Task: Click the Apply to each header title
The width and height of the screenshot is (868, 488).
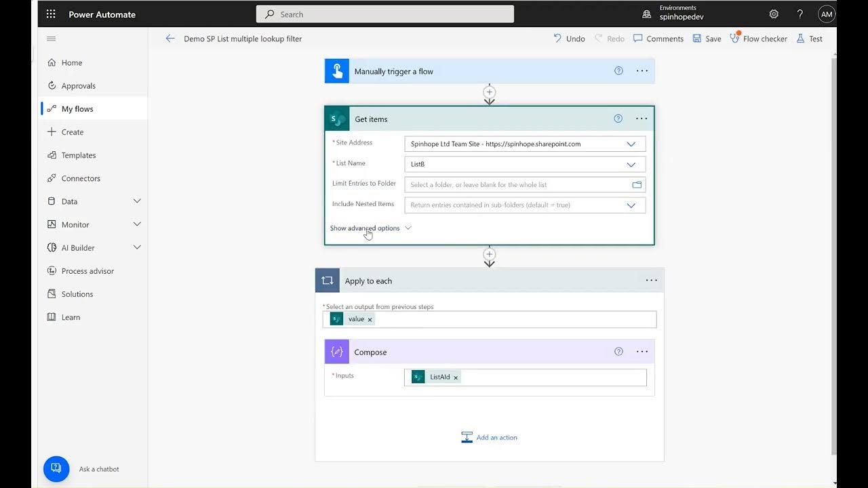Action: (x=368, y=281)
